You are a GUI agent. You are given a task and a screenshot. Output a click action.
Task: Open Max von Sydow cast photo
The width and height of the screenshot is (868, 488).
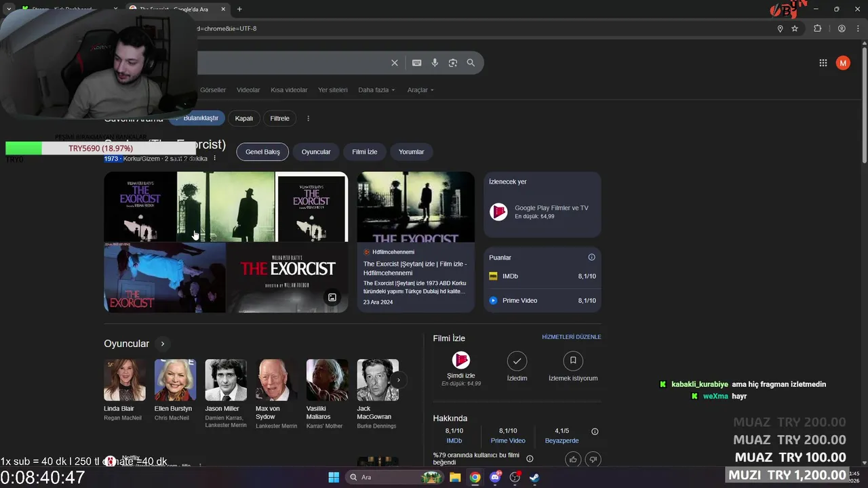point(277,380)
